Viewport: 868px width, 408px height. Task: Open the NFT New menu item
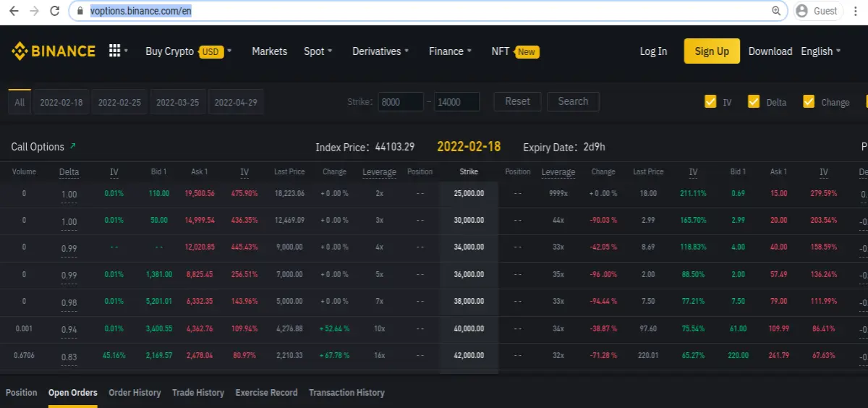click(x=514, y=51)
